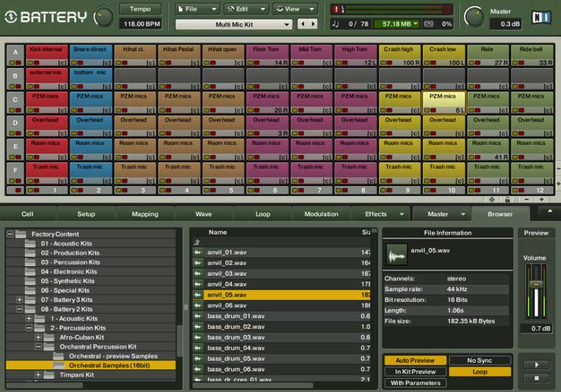Image resolution: width=561 pixels, height=392 pixels.
Task: Enable Auto Preview
Action: (415, 360)
